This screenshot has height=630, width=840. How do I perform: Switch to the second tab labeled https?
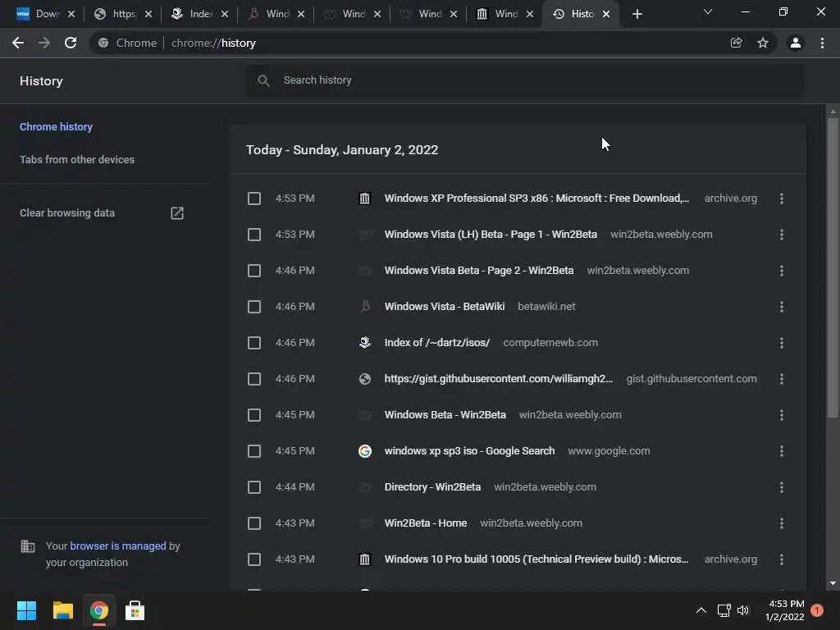pyautogui.click(x=123, y=14)
